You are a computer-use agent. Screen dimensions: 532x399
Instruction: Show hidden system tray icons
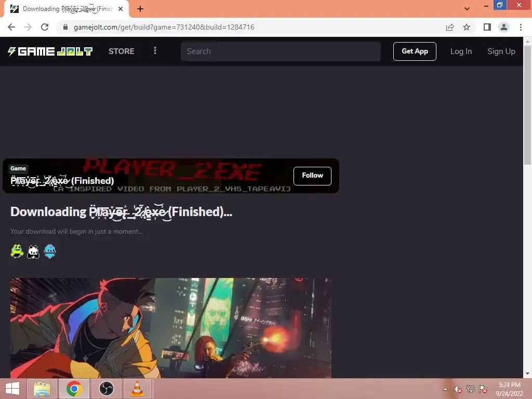click(445, 389)
